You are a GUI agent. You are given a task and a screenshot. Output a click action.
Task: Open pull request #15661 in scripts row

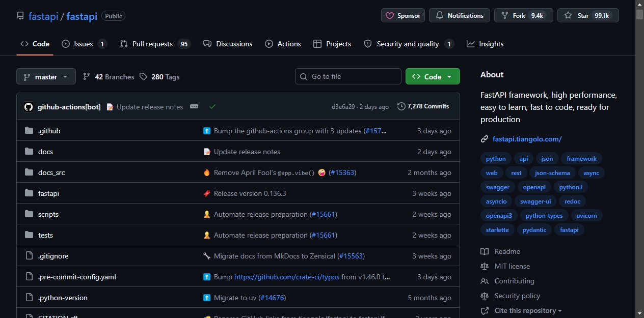(x=324, y=214)
